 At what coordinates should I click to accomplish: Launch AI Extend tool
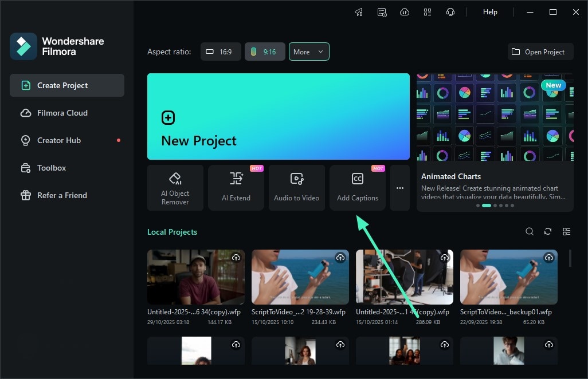click(x=236, y=188)
